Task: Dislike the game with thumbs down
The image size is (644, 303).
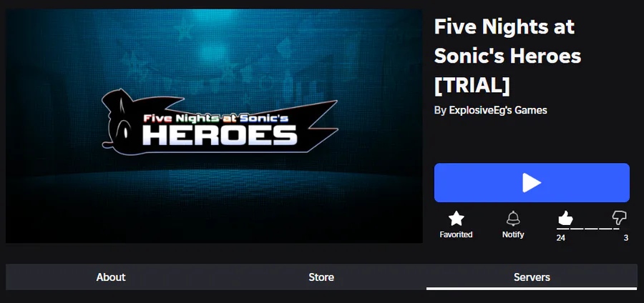Action: tap(620, 218)
